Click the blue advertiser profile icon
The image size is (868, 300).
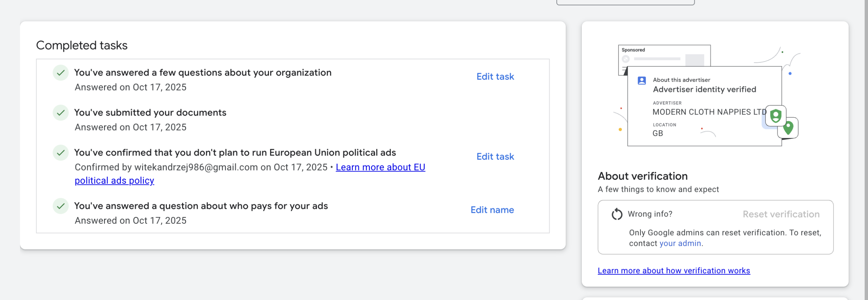tap(642, 81)
